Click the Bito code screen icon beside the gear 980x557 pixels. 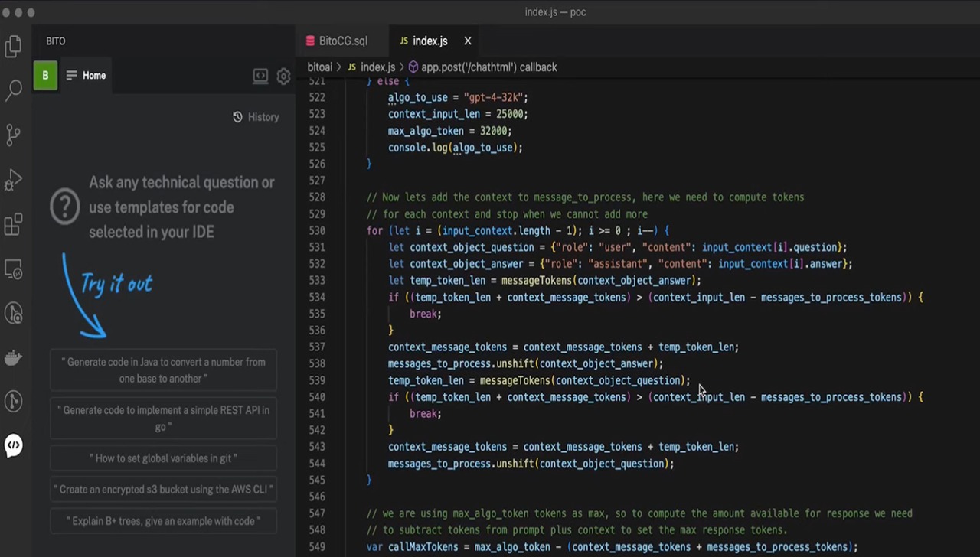point(260,76)
